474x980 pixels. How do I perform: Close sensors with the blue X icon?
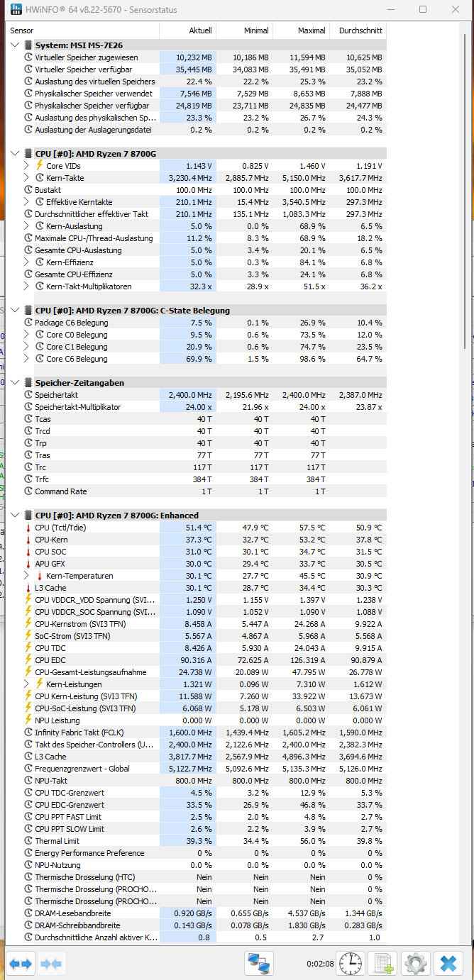tap(448, 964)
